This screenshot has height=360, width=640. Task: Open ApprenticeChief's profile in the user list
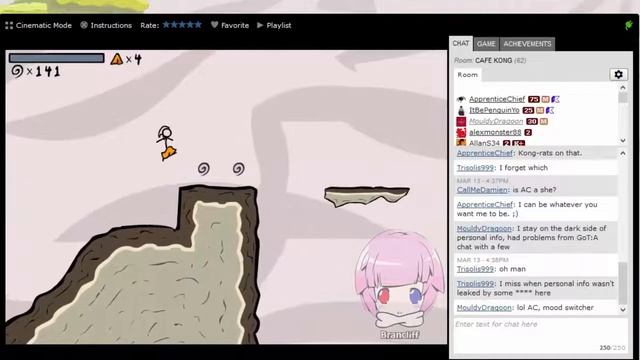pyautogui.click(x=497, y=99)
